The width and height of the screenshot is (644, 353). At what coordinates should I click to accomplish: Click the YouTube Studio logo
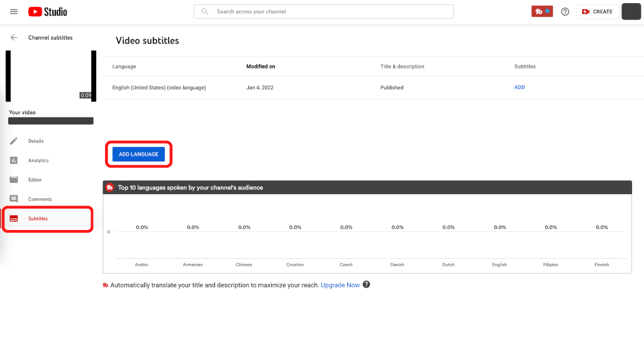[x=48, y=11]
